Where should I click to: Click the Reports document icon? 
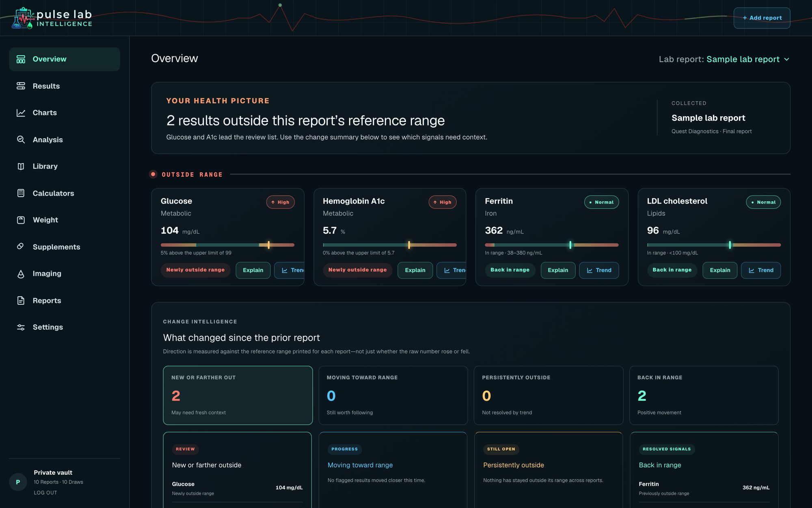[21, 300]
